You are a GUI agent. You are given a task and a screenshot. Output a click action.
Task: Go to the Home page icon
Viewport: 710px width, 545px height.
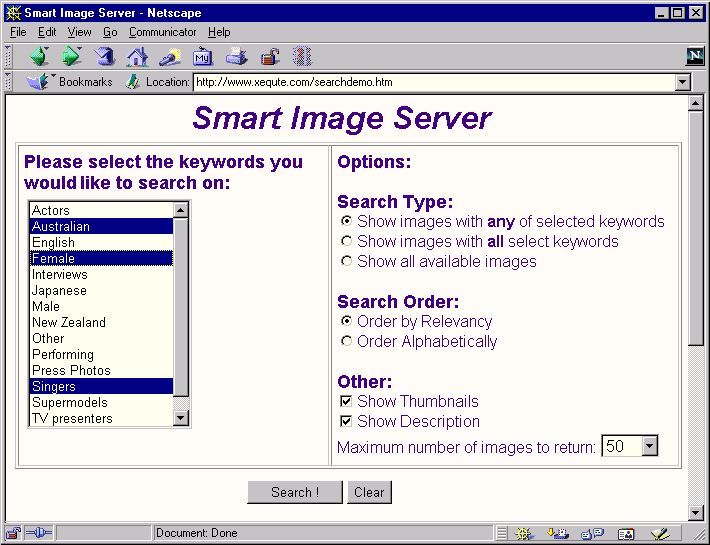click(137, 57)
